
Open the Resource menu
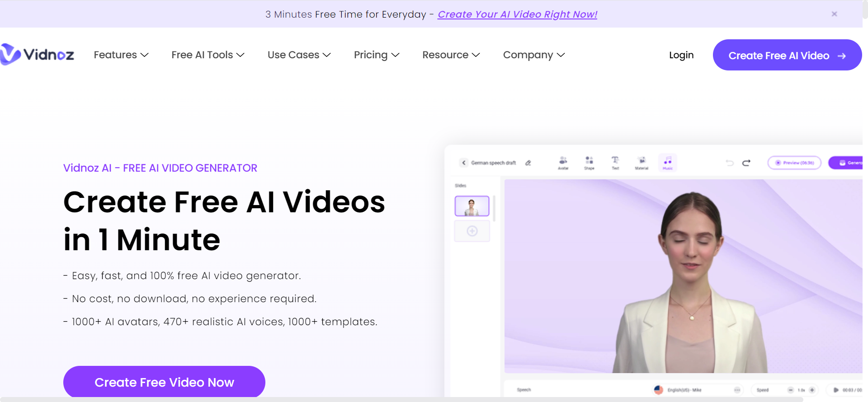tap(451, 55)
